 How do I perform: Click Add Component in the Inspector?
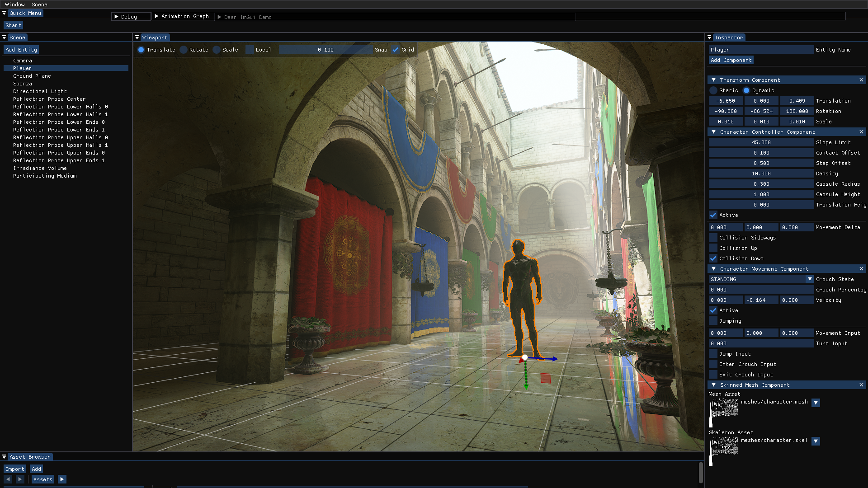click(731, 60)
